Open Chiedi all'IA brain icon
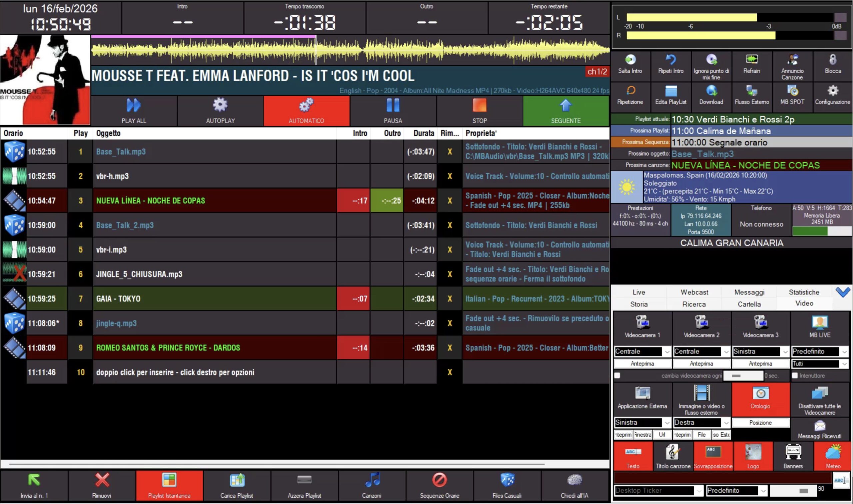853x504 pixels. pos(574,480)
